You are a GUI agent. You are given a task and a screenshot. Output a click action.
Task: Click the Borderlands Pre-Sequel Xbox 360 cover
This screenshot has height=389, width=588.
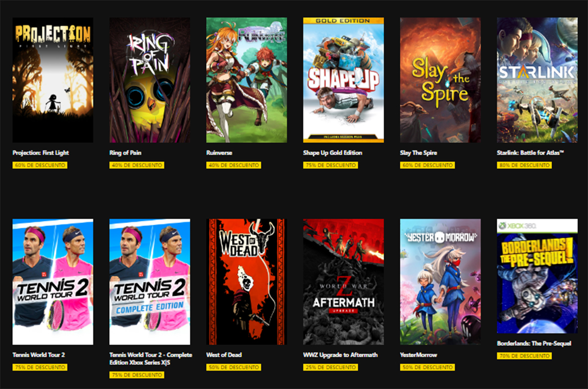[x=537, y=276]
